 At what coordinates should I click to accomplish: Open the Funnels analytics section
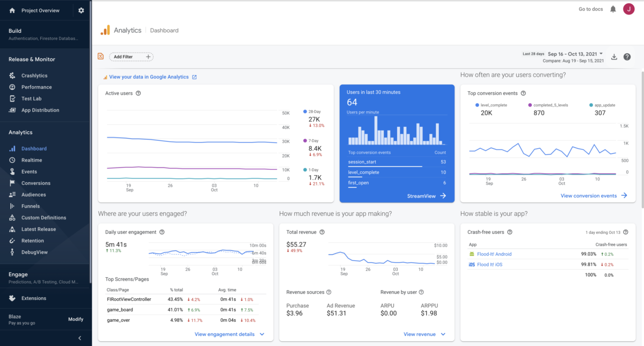point(29,206)
